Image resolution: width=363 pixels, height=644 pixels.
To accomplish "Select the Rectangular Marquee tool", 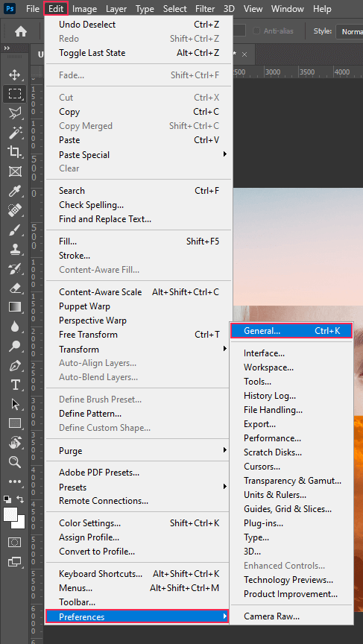I will pos(15,94).
